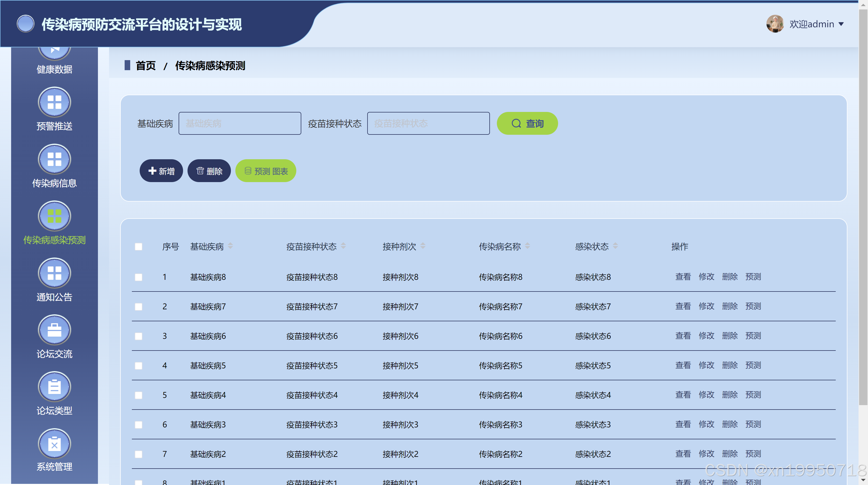Focus the 疫苗接种状态 search input
This screenshot has width=868, height=485.
[428, 123]
